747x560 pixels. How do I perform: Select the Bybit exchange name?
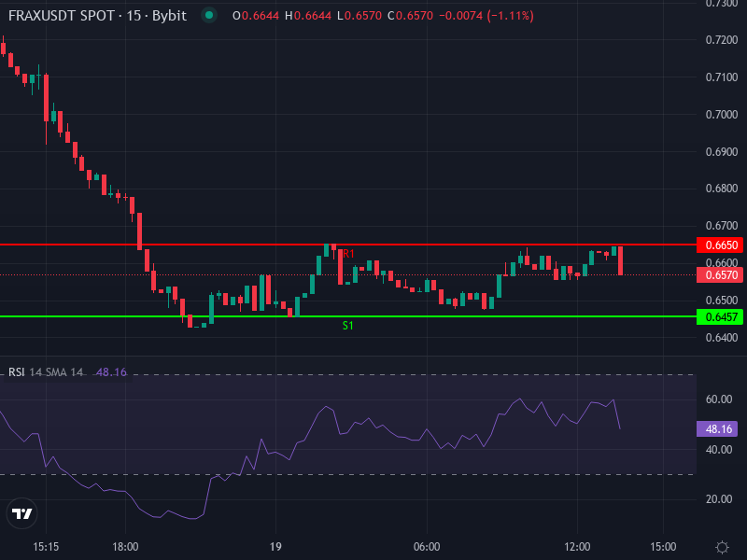170,15
